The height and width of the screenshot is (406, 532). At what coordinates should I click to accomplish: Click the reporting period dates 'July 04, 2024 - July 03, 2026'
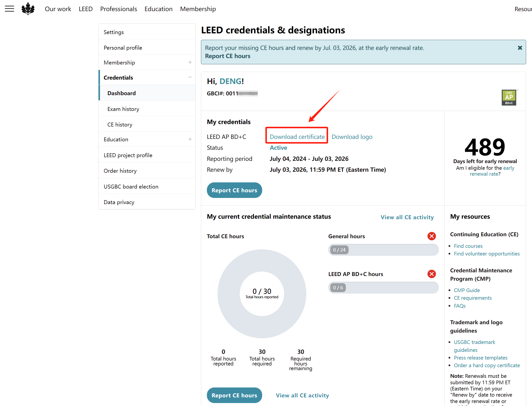point(309,159)
